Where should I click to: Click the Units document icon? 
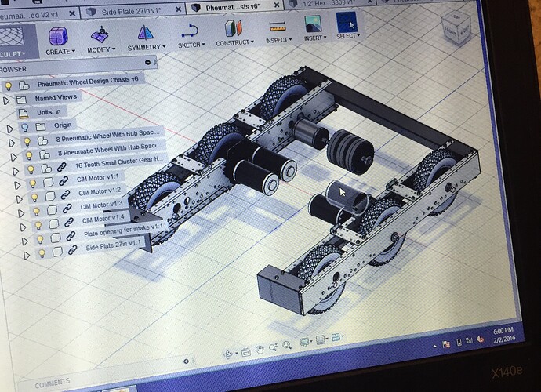[23, 113]
